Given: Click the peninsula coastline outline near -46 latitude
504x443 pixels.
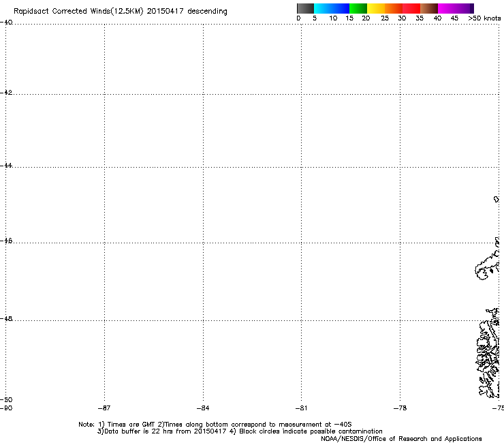Looking at the screenshot, I should click(487, 266).
